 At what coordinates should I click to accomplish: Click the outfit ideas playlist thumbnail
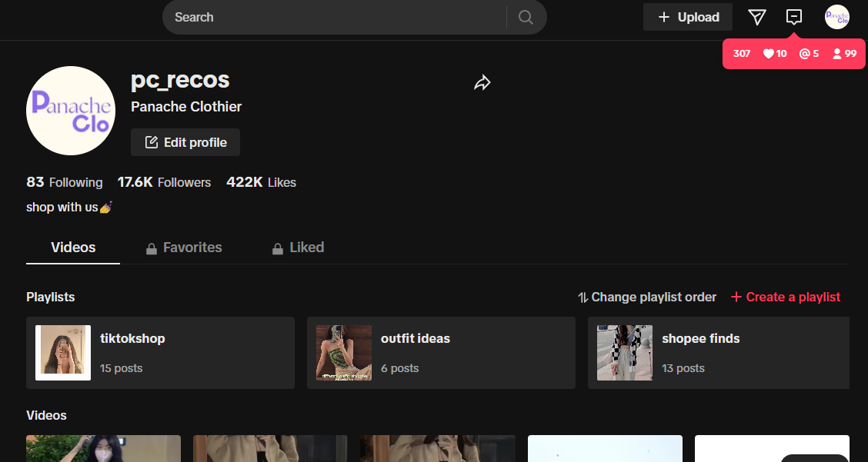pyautogui.click(x=344, y=353)
